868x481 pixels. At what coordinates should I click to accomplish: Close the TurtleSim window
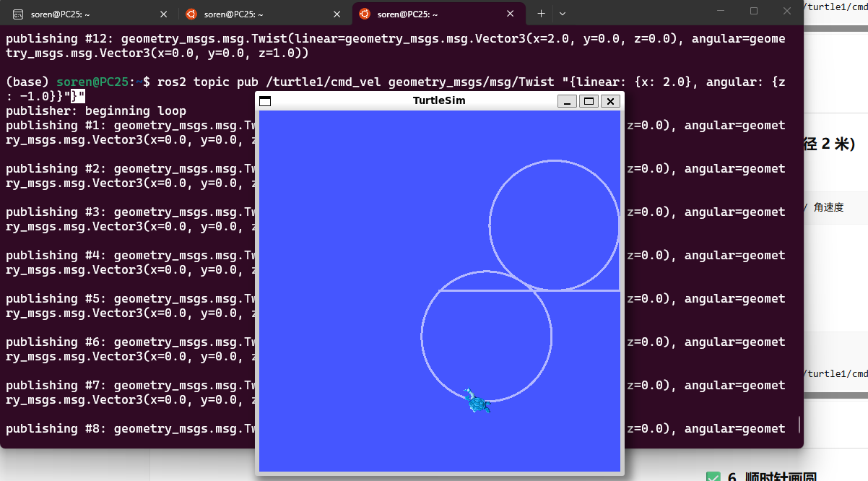click(x=611, y=101)
